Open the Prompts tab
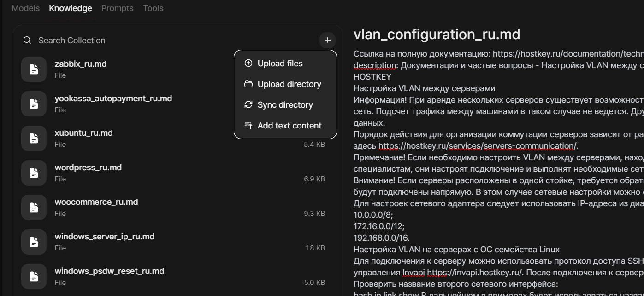644x296 pixels. click(117, 8)
